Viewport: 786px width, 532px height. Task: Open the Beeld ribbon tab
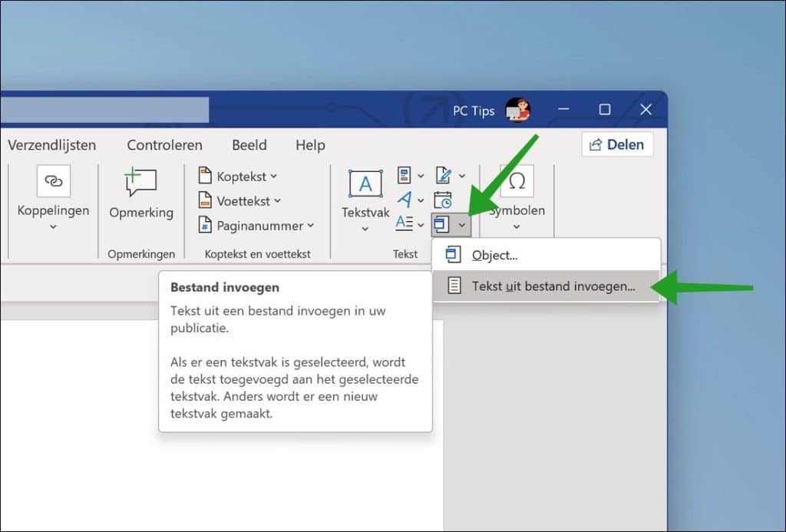[249, 145]
